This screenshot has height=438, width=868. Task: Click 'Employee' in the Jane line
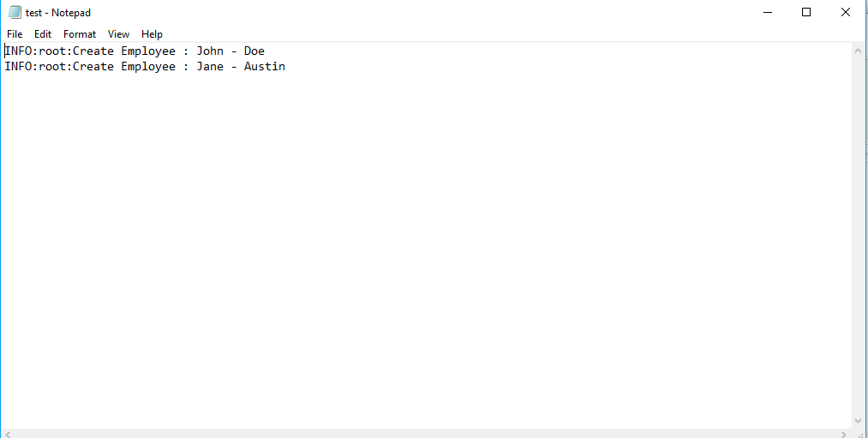pos(148,67)
